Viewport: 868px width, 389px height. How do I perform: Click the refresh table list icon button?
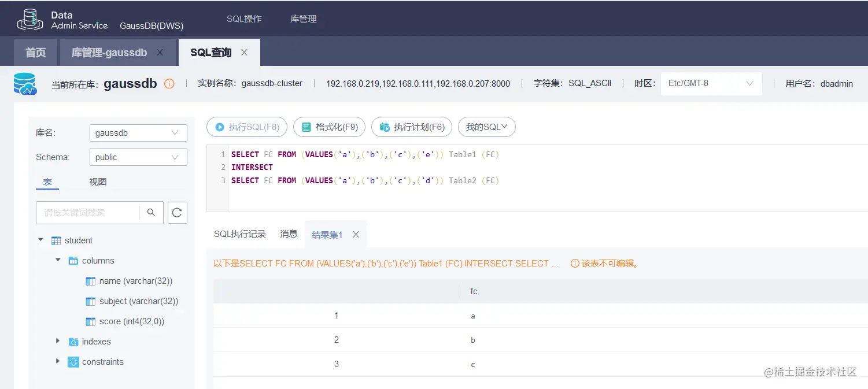[178, 213]
